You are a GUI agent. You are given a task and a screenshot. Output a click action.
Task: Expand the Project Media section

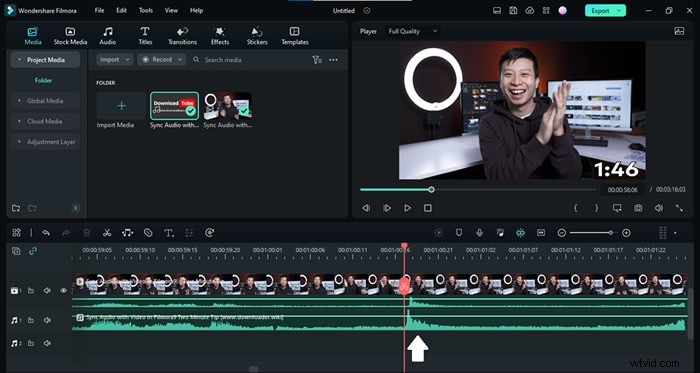pyautogui.click(x=45, y=60)
